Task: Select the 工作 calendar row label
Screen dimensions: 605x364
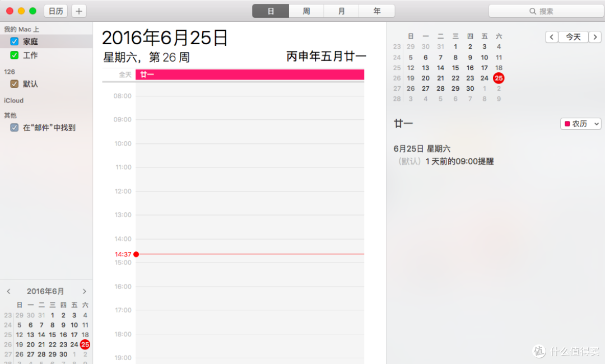Action: click(x=30, y=55)
